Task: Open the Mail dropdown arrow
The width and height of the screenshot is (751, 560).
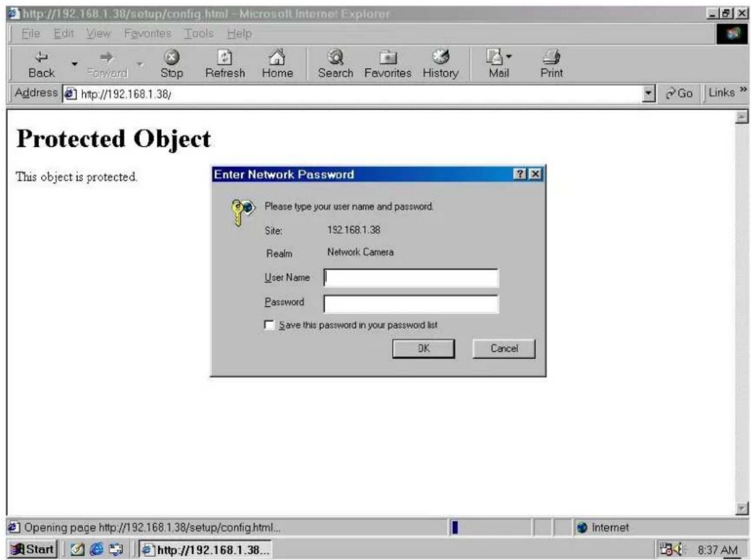Action: [509, 56]
